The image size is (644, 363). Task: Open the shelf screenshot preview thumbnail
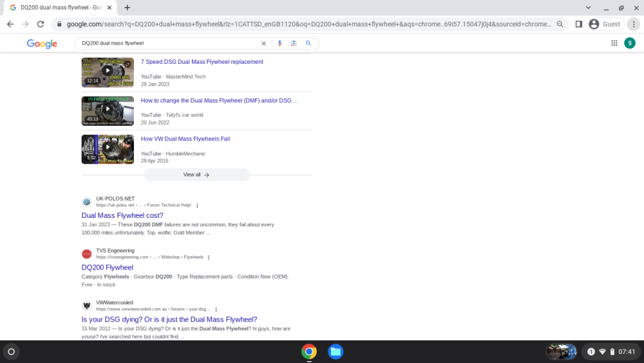(562, 351)
